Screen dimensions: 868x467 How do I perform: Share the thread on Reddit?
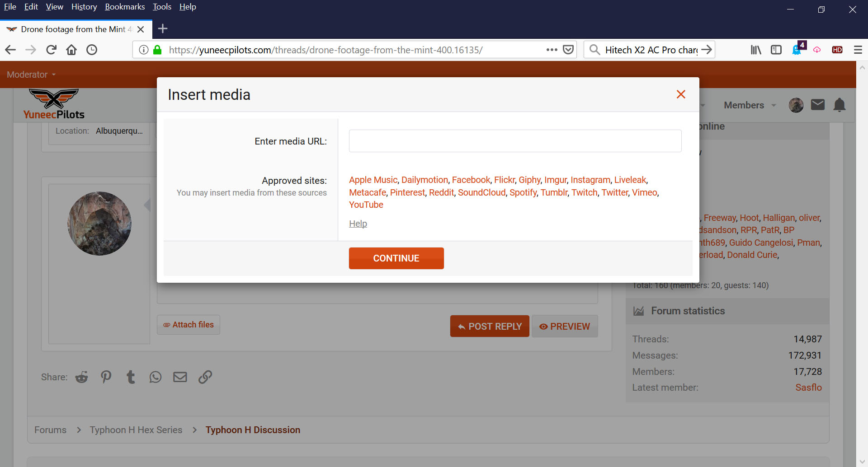click(x=82, y=377)
